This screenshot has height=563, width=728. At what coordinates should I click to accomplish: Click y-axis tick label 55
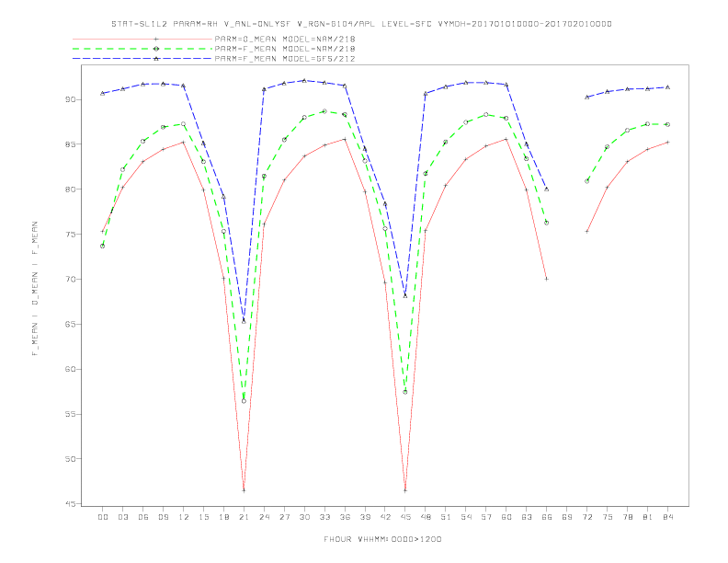coord(70,414)
